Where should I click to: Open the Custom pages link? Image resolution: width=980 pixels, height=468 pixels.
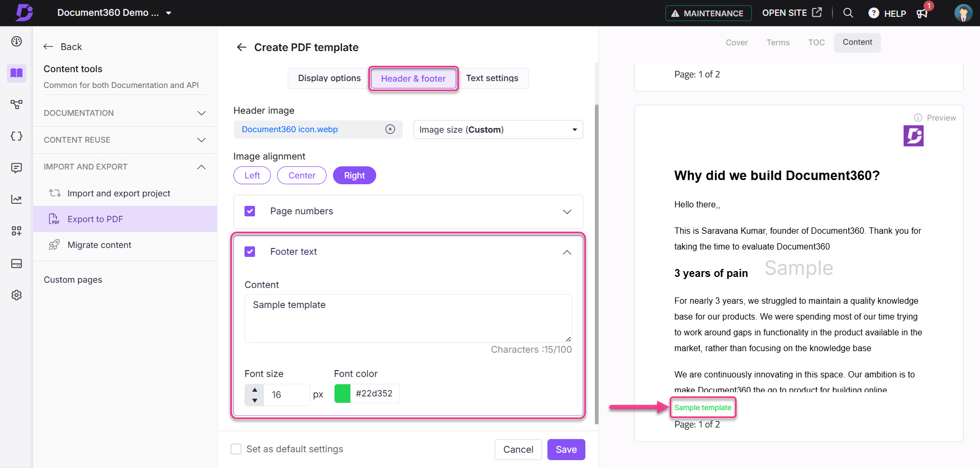pyautogui.click(x=73, y=280)
